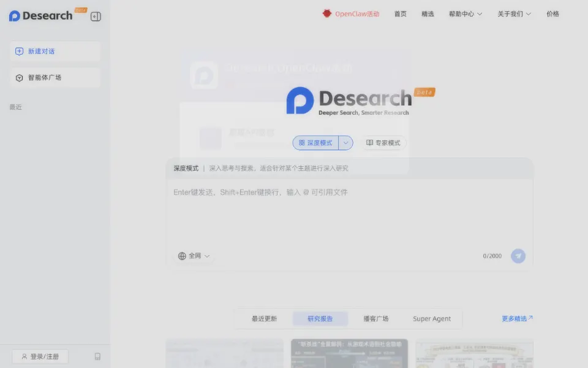Open the 价格 pricing page
This screenshot has height=368, width=588.
pyautogui.click(x=552, y=14)
